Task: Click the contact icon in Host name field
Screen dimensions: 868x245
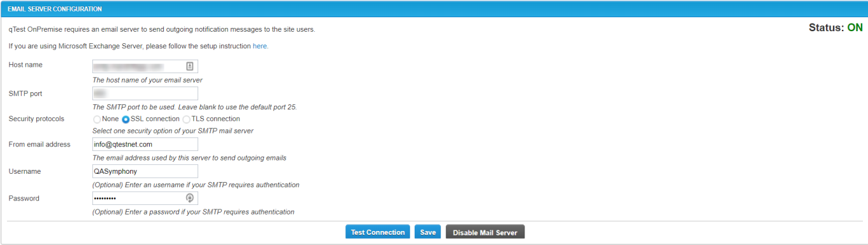Action: [189, 66]
